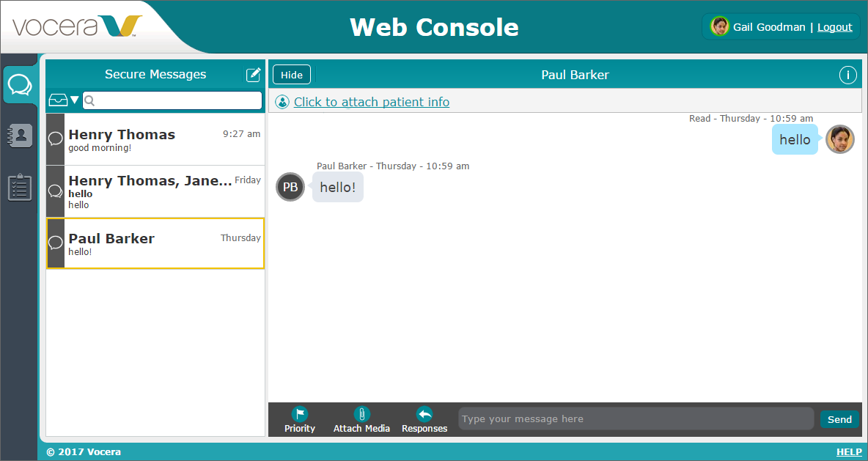Send the message
Viewport: 868px width, 461px height.
pyautogui.click(x=839, y=419)
